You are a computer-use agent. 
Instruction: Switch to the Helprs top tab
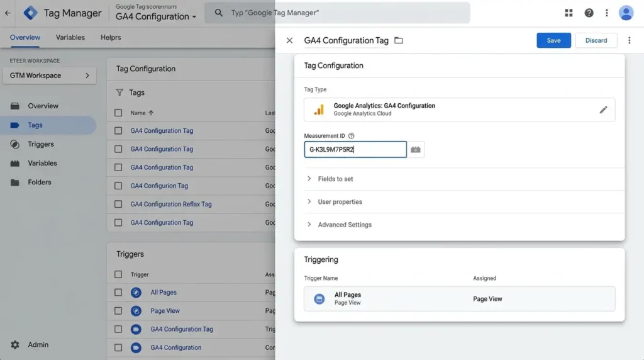click(x=111, y=37)
